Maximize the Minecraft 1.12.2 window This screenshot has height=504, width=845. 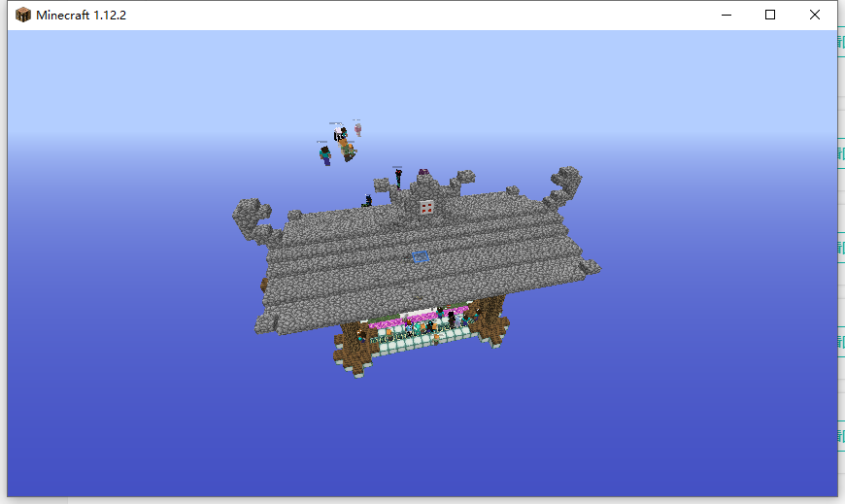770,16
